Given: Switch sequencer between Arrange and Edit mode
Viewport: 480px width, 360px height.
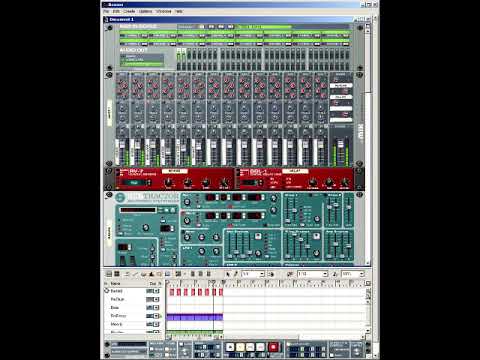Looking at the screenshot, I should [x=109, y=274].
